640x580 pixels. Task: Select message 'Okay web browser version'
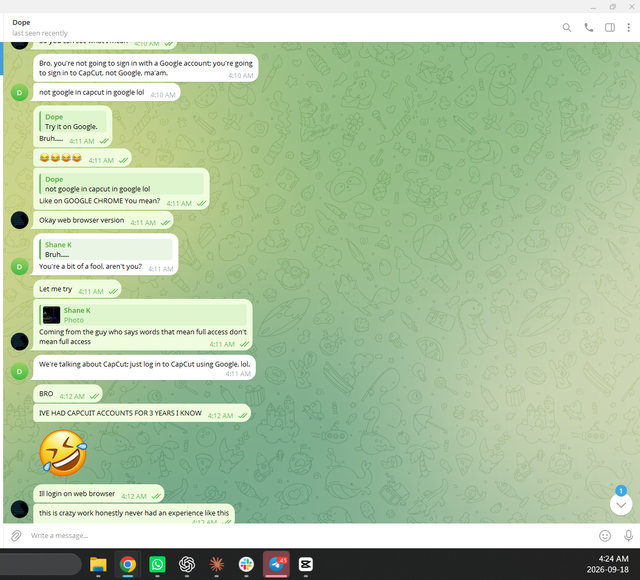[103, 220]
